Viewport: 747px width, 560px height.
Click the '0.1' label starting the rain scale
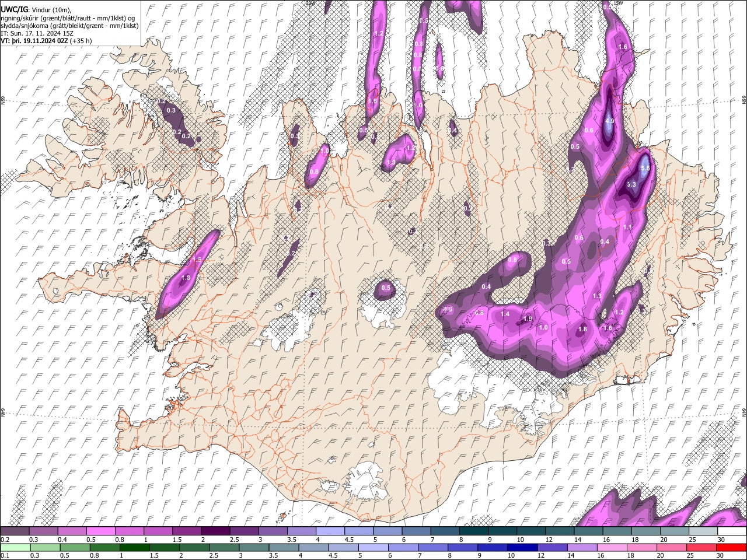[x=5, y=555]
